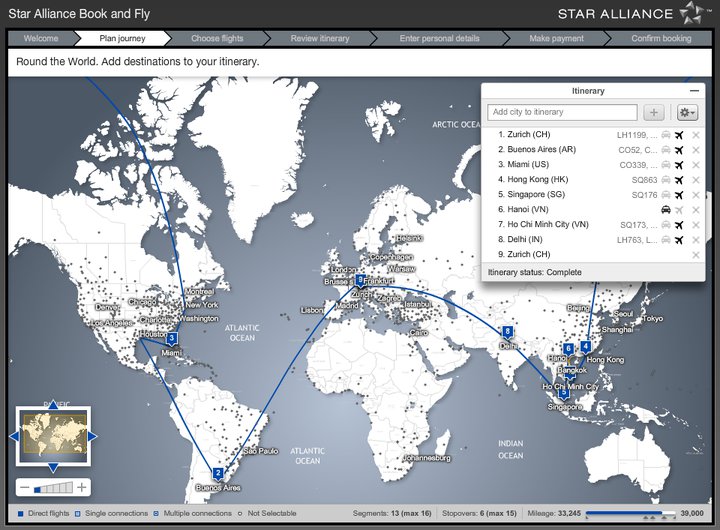
Task: Pan the map left using arrow
Action: [x=13, y=437]
